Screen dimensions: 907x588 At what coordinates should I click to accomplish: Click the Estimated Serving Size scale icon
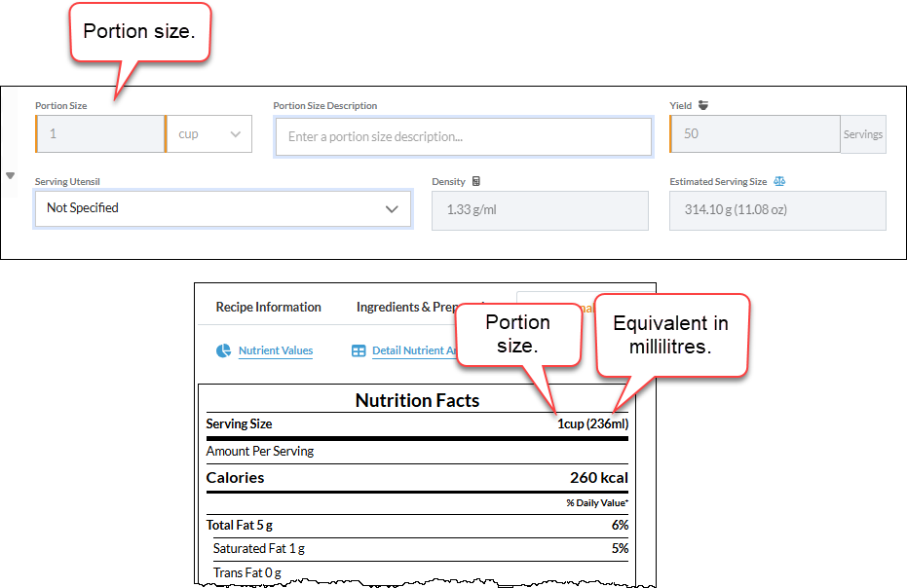[x=779, y=181]
